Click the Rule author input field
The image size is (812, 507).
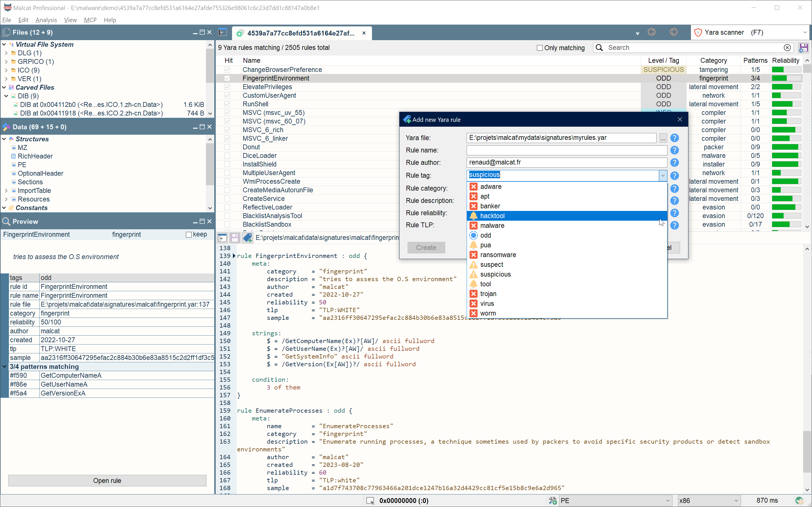(567, 163)
